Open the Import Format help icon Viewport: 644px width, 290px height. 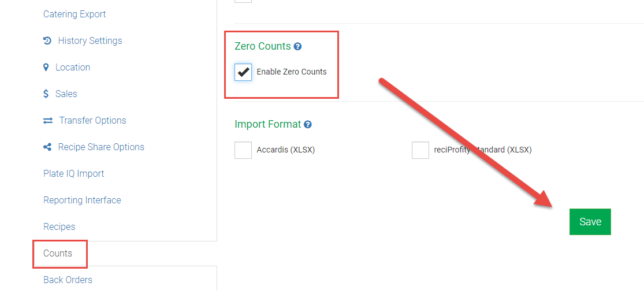[308, 124]
